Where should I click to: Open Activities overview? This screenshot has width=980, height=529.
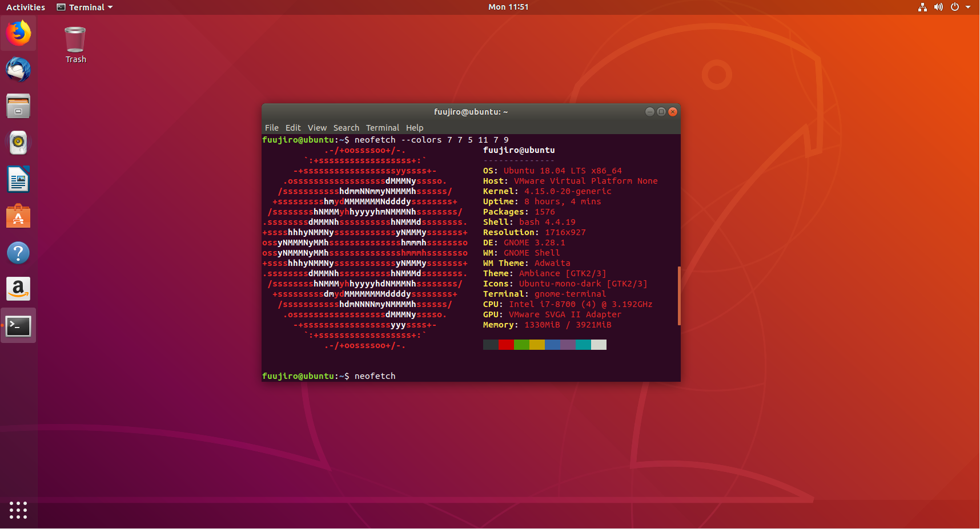pos(26,7)
